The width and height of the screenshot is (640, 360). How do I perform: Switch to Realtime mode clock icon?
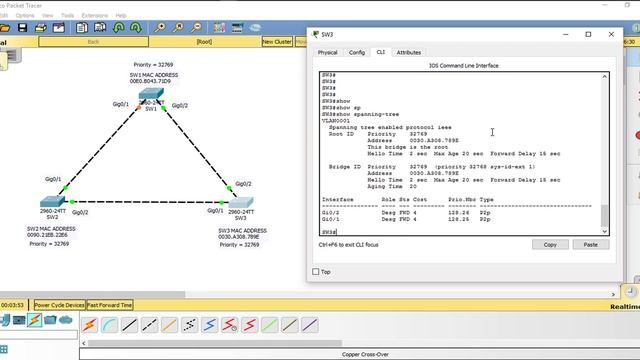click(631, 291)
